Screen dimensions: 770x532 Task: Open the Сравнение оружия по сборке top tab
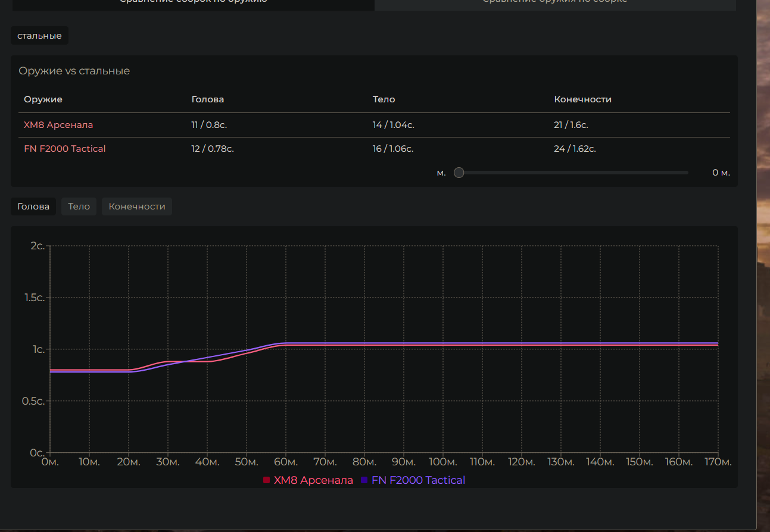pyautogui.click(x=554, y=3)
